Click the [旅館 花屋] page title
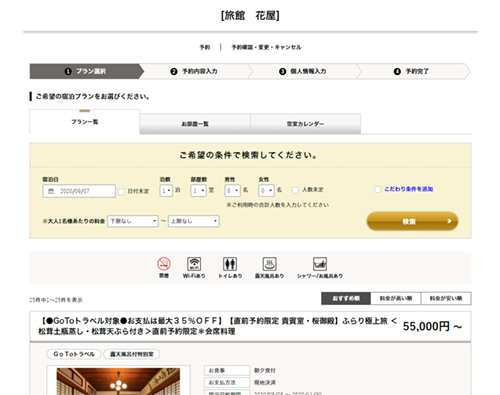 [x=250, y=16]
